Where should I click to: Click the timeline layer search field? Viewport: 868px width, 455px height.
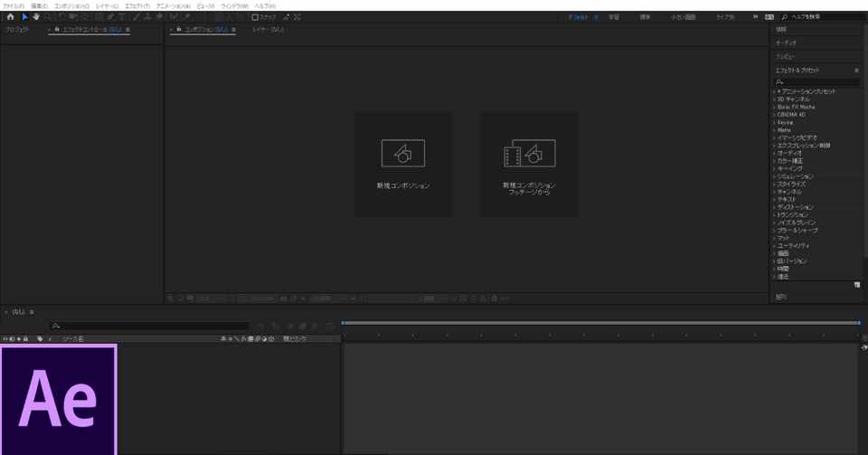pos(149,326)
